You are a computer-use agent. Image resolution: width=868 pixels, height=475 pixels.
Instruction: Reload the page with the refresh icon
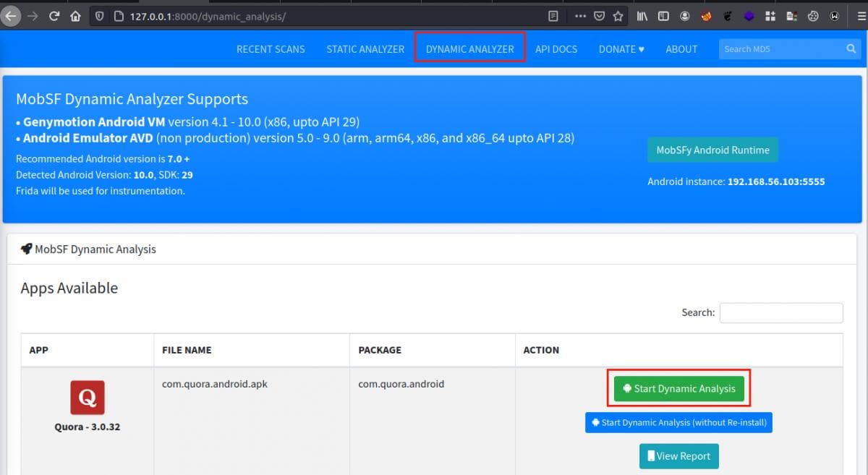tap(54, 16)
